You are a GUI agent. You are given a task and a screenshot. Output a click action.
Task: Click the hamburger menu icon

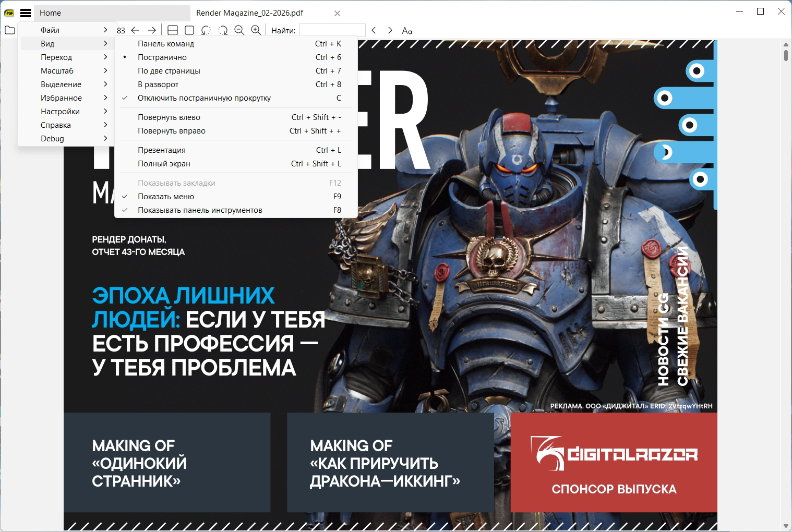26,13
